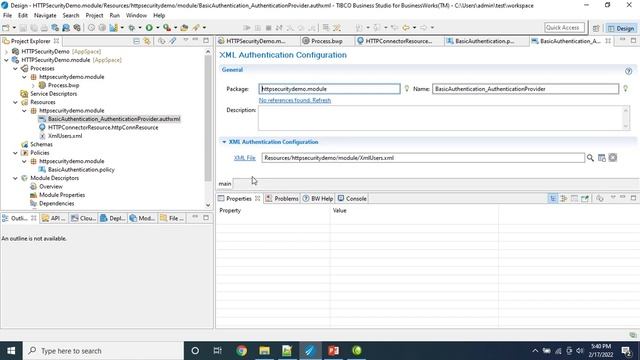Open Chrome from the taskbar
Image resolution: width=640 pixels, height=360 pixels.
pyautogui.click(x=241, y=351)
